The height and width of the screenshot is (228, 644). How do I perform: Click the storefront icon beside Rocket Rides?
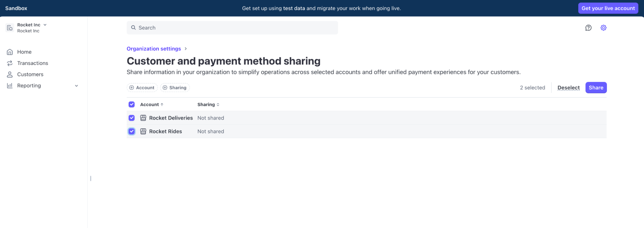143,132
